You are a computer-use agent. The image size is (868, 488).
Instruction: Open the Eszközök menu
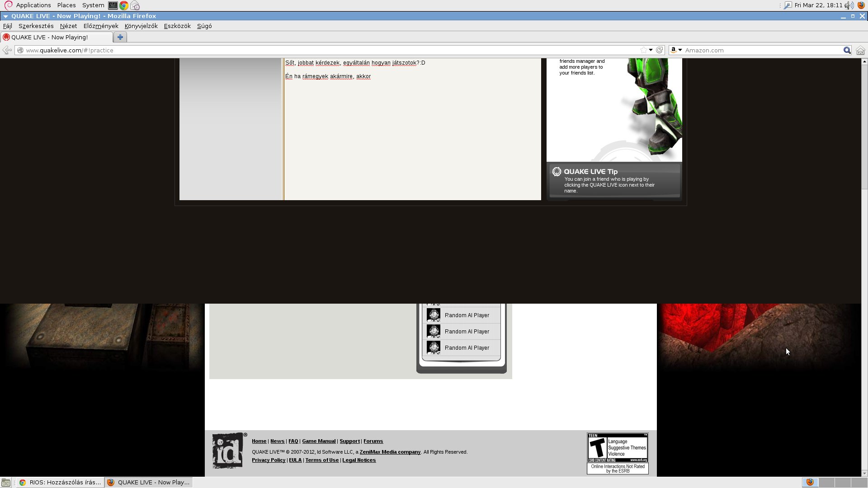pos(177,26)
